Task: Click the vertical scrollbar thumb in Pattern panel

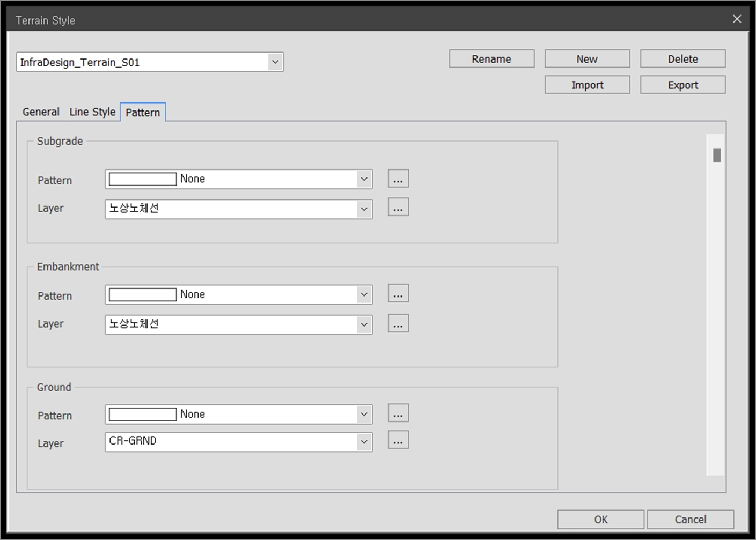Action: point(717,156)
